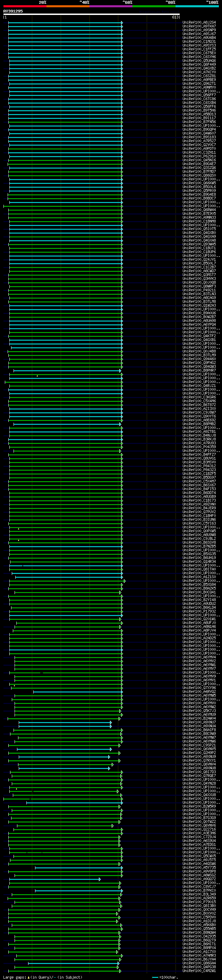222x980 pixels.
Task: Open hit UniRef100_A1DIJ8
Action: pyautogui.click(x=199, y=921)
